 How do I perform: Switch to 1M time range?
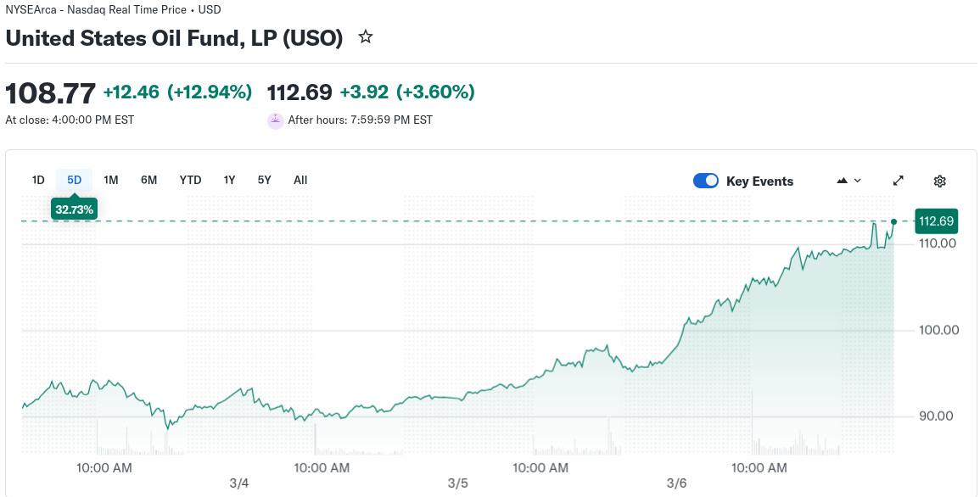point(111,180)
